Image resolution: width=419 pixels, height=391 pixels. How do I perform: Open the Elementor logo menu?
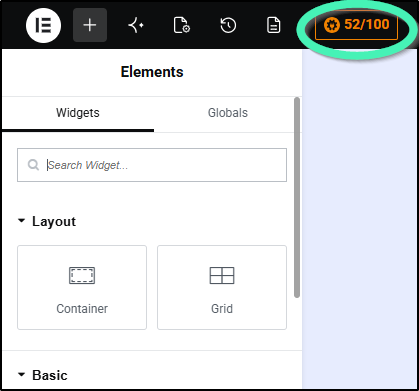point(43,25)
